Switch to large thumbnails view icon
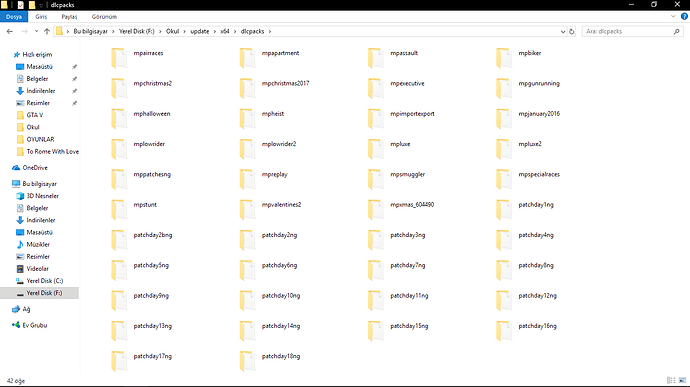This screenshot has height=387, width=690. (683, 380)
